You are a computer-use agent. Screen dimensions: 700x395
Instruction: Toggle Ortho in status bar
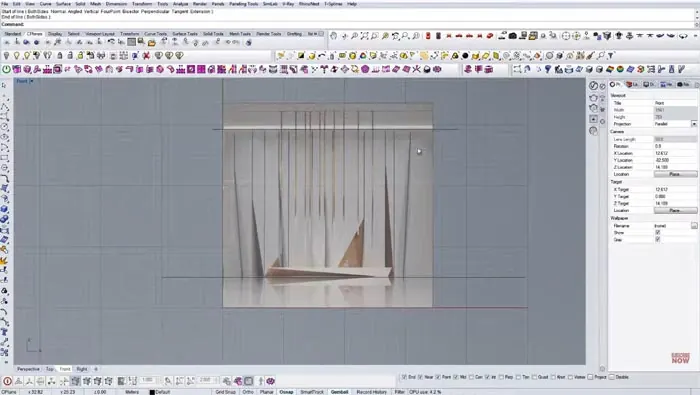pyautogui.click(x=248, y=392)
